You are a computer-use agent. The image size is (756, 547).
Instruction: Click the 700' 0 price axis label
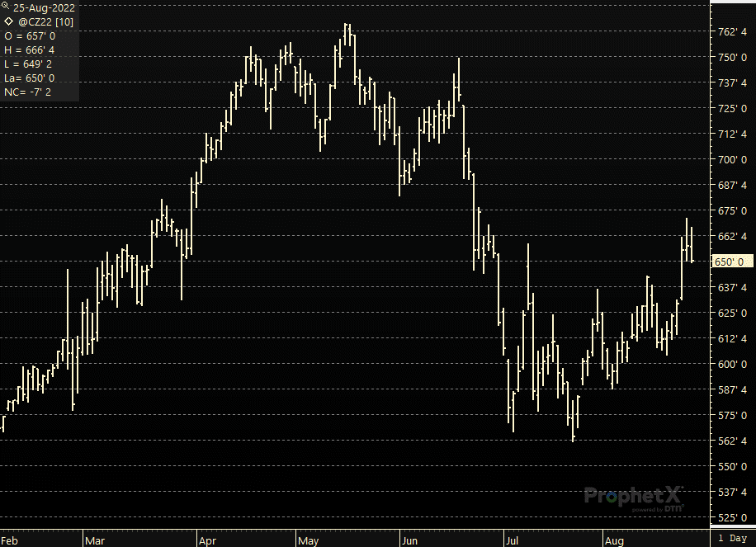coord(732,159)
